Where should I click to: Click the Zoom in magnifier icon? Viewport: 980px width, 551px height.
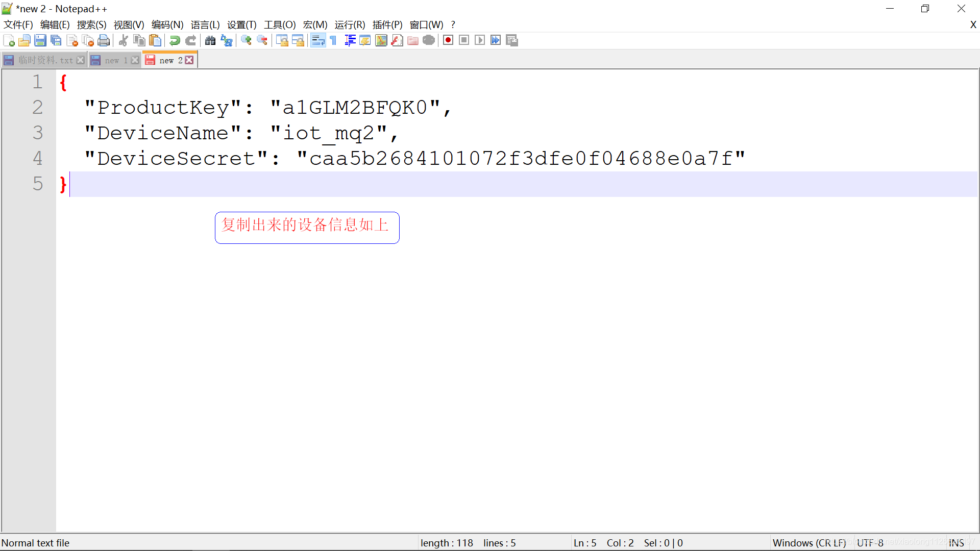pyautogui.click(x=246, y=40)
